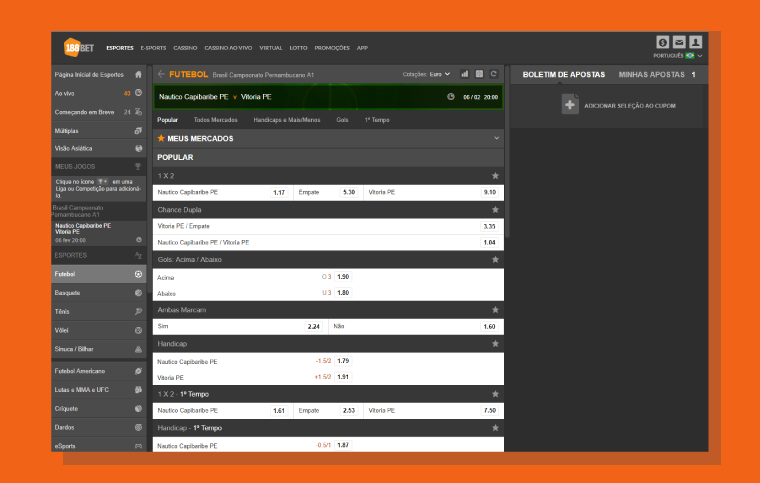Collapse the MEUS MERCADOS section chevron
The image size is (760, 483).
click(x=496, y=138)
